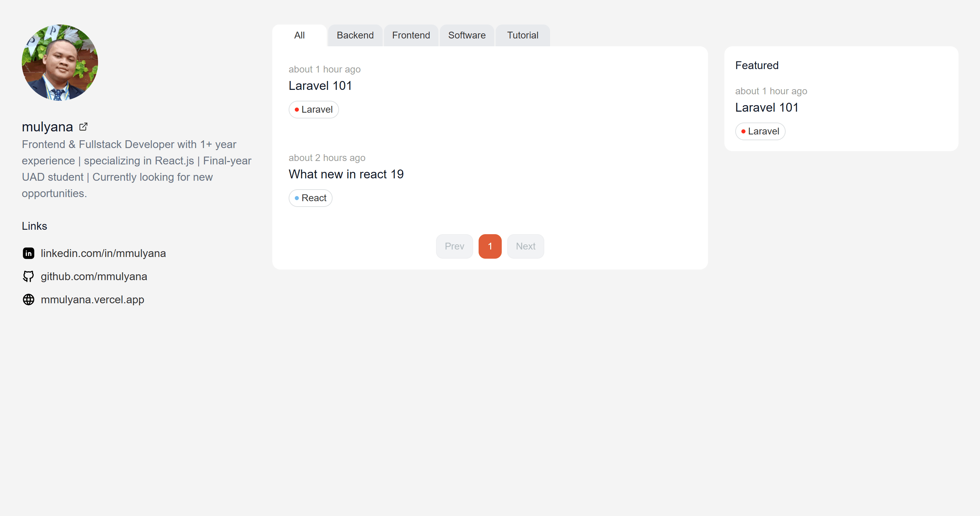Open external link icon next to mulyana

coord(83,127)
